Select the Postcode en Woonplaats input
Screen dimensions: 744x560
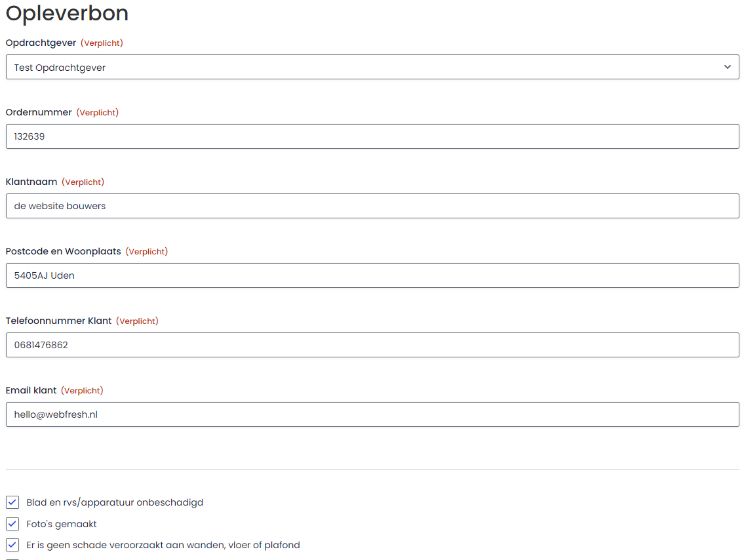point(372,275)
